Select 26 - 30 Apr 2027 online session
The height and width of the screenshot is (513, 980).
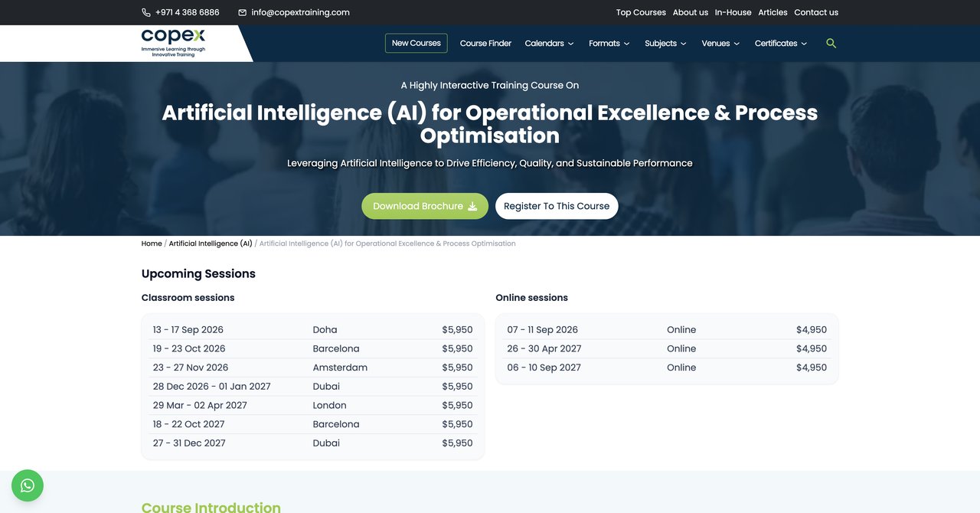tap(667, 348)
